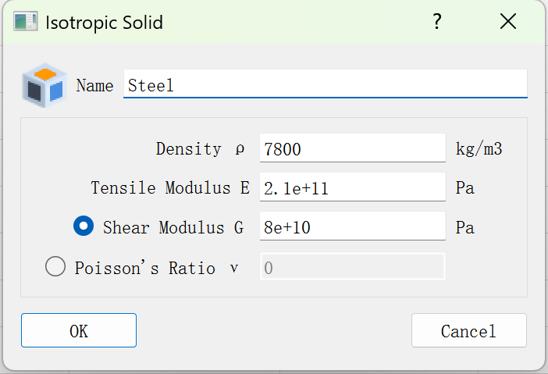
Task: Click the material cube icon beside Name
Action: [x=44, y=85]
